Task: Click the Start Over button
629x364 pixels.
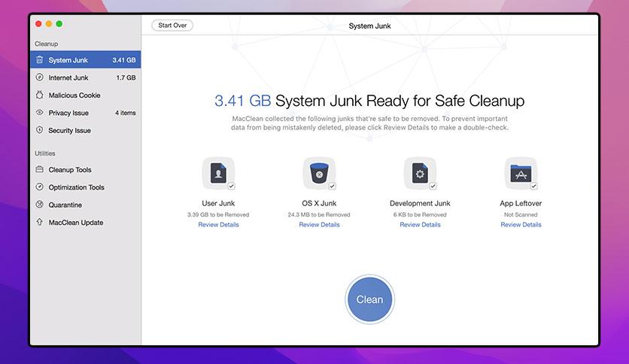Action: point(172,26)
